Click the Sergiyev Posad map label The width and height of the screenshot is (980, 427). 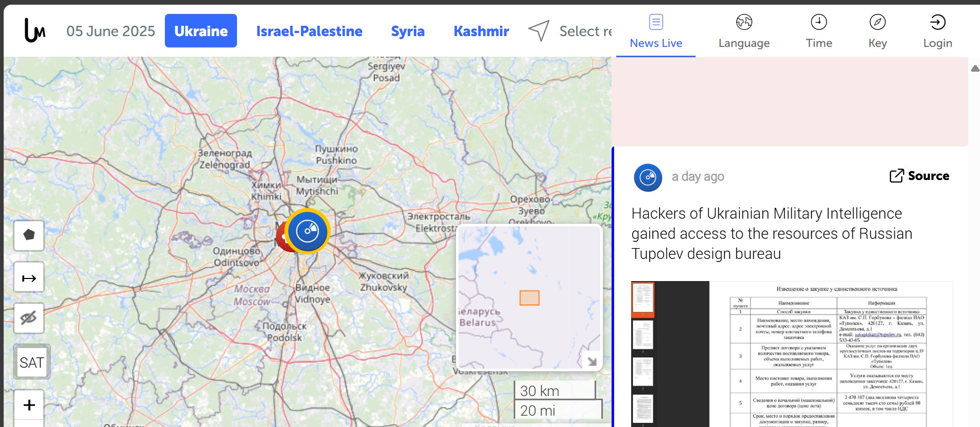tap(386, 72)
